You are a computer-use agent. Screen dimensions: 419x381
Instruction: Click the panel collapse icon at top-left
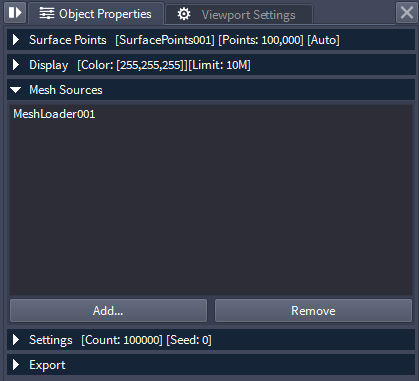[15, 13]
